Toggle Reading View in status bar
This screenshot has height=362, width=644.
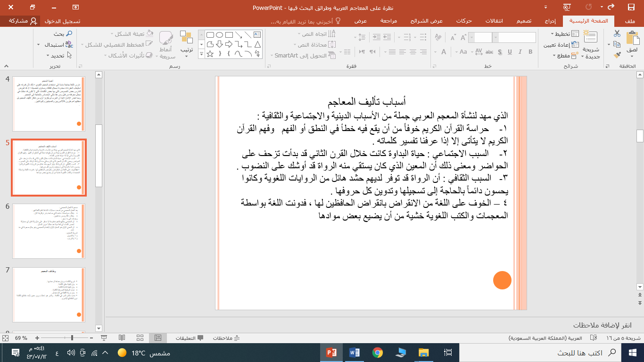122,338
